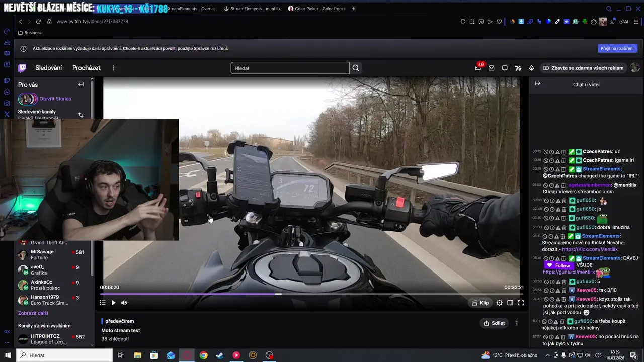Image resolution: width=644 pixels, height=362 pixels.
Task: Open the extensions puzzle icon
Action: 594,22
